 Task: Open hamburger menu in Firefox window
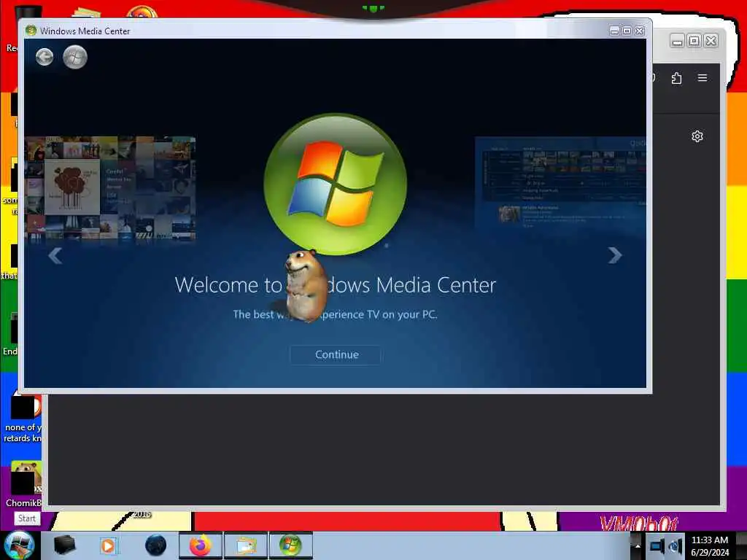point(703,77)
